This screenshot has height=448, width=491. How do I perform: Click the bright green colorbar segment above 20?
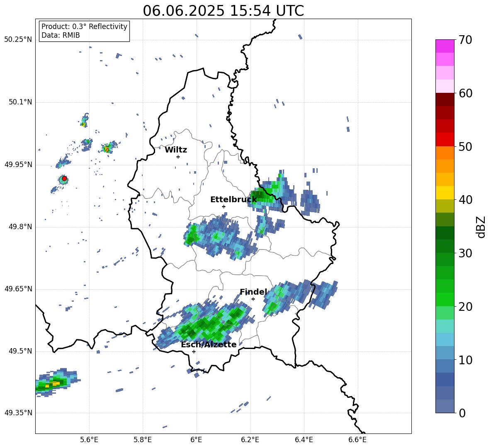pos(445,299)
